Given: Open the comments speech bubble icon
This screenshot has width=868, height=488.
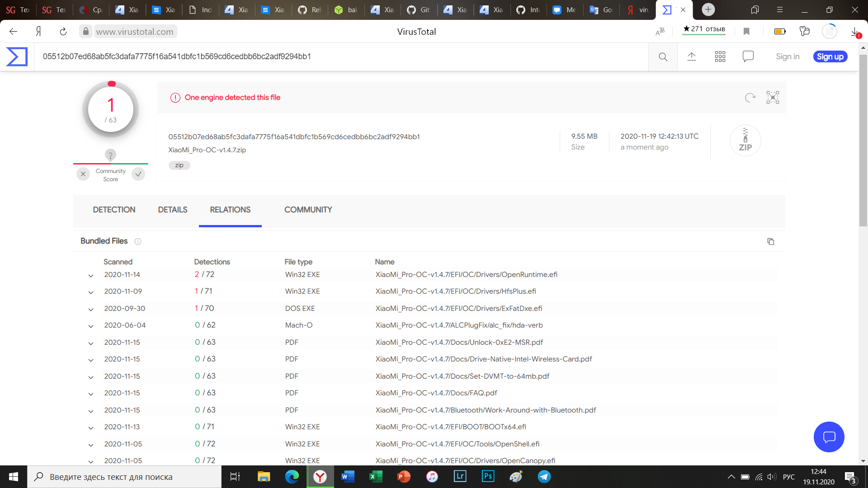Looking at the screenshot, I should [x=748, y=56].
